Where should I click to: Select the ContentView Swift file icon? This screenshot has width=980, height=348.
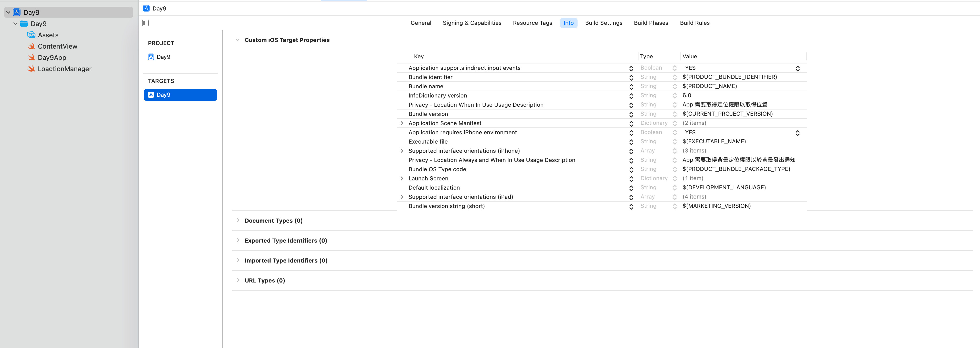pos(31,46)
